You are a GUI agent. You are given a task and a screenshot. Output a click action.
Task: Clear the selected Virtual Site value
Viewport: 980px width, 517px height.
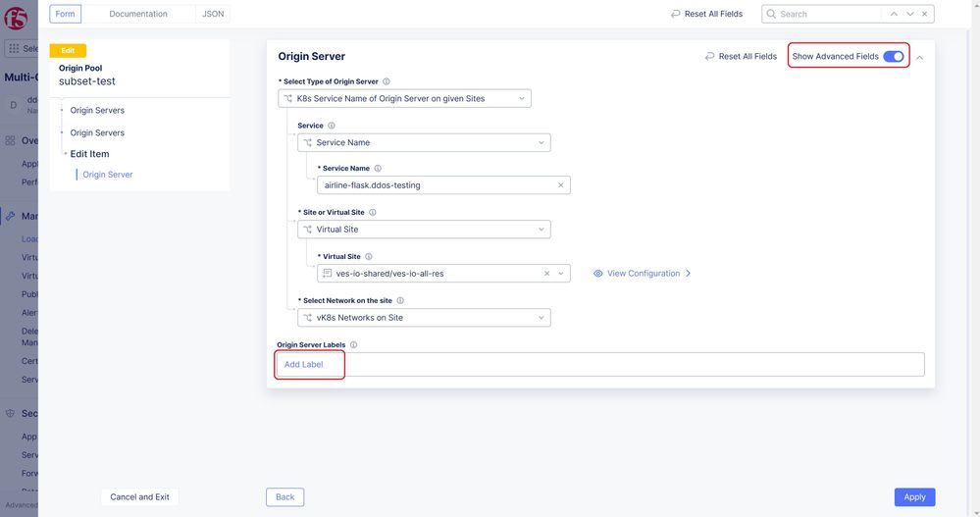point(547,274)
